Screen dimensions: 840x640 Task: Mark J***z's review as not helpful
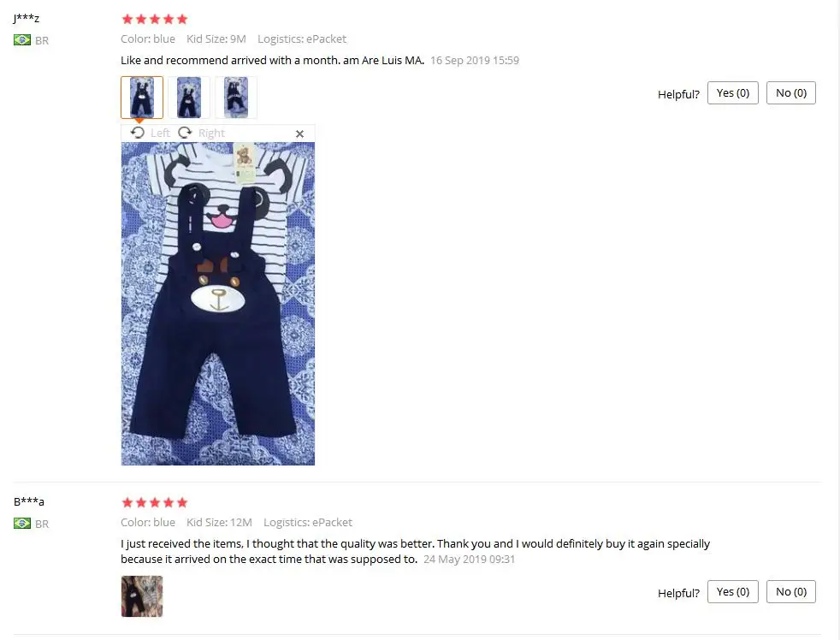point(791,92)
